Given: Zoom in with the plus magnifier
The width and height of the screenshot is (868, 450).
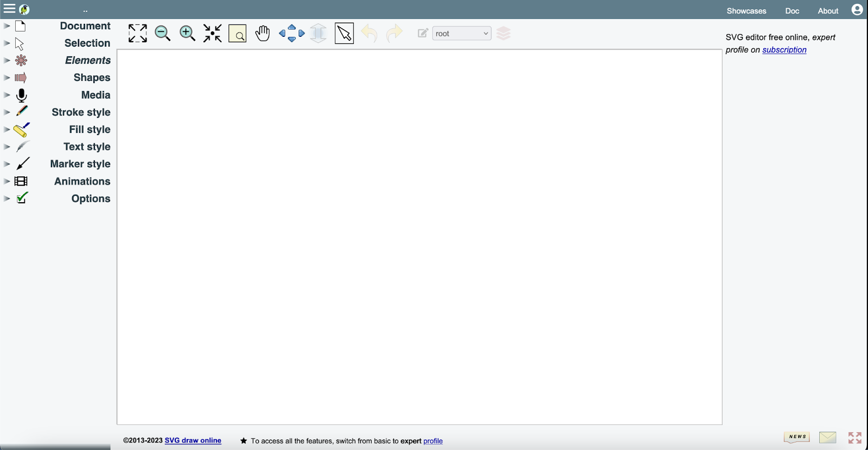Looking at the screenshot, I should pyautogui.click(x=187, y=33).
